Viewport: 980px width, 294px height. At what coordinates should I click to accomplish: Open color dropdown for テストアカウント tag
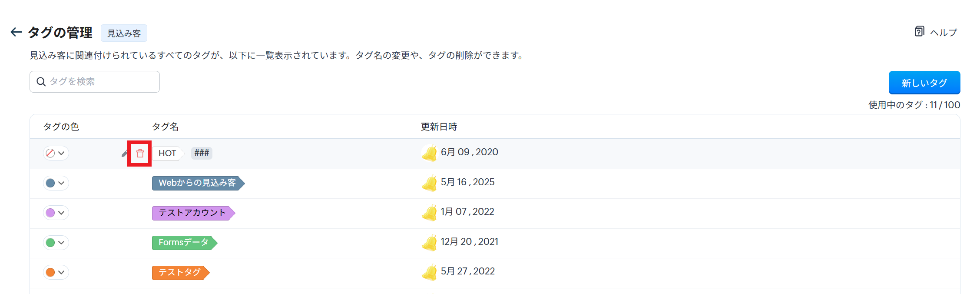point(56,213)
